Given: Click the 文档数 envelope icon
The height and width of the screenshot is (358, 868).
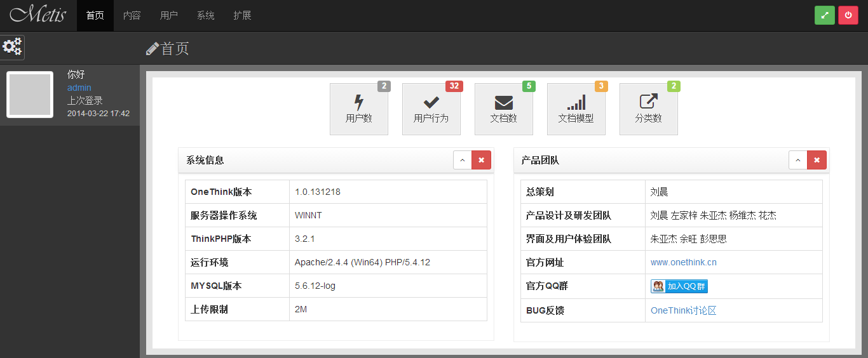Looking at the screenshot, I should tap(503, 102).
